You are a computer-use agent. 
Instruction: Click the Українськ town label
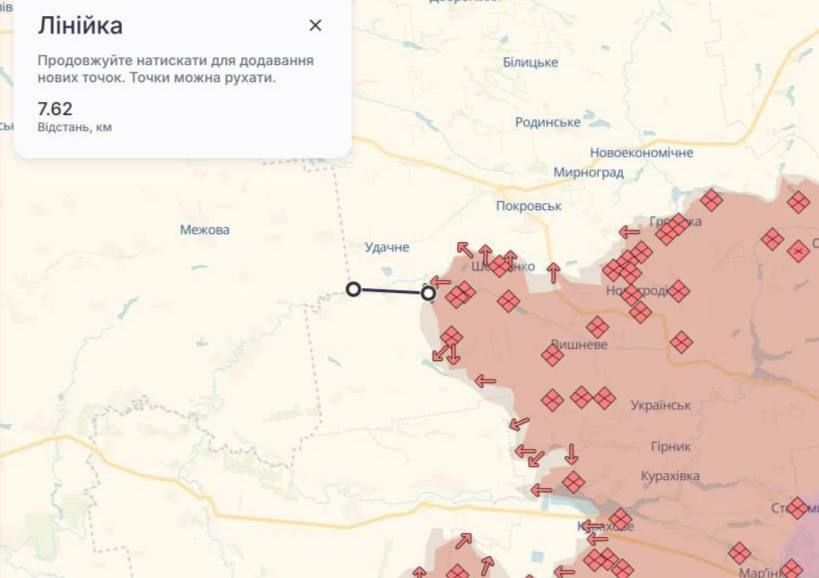pos(661,405)
